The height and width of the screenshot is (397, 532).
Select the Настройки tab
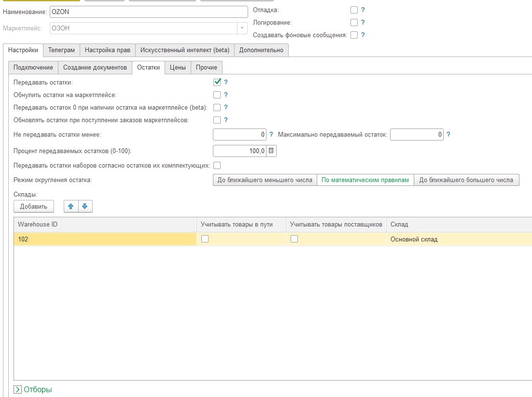tap(23, 50)
